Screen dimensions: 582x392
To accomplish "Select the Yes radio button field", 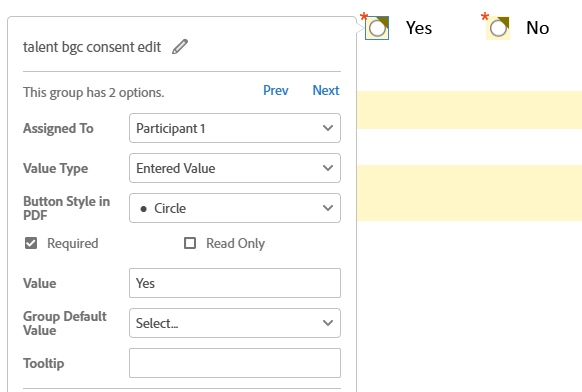I will (x=377, y=28).
